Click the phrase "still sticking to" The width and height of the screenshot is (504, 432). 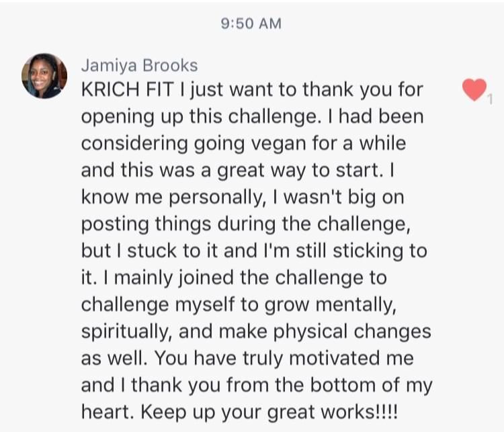[x=372, y=251]
